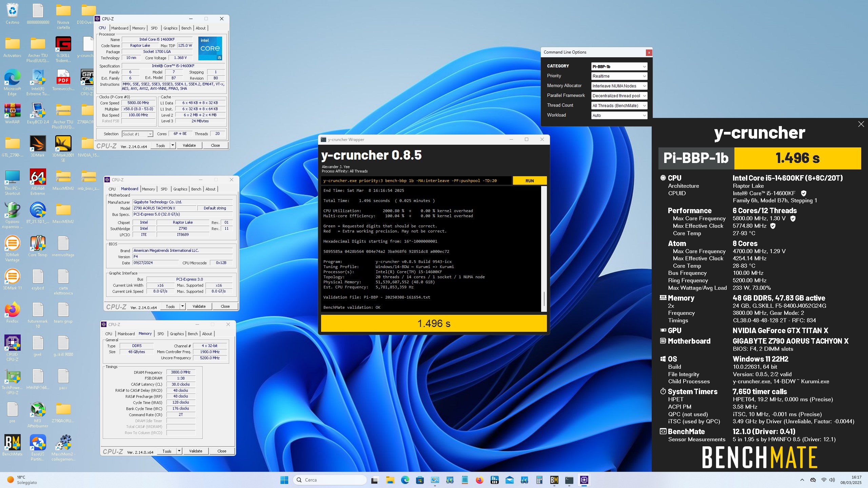Switch to Mainboard tab in top CPU-Z window
This screenshot has width=868, height=488.
[120, 28]
